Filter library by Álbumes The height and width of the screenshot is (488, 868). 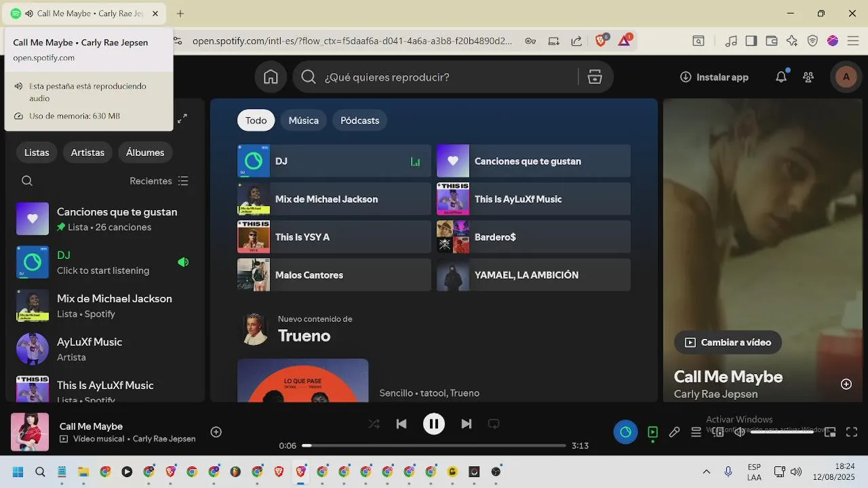click(145, 152)
